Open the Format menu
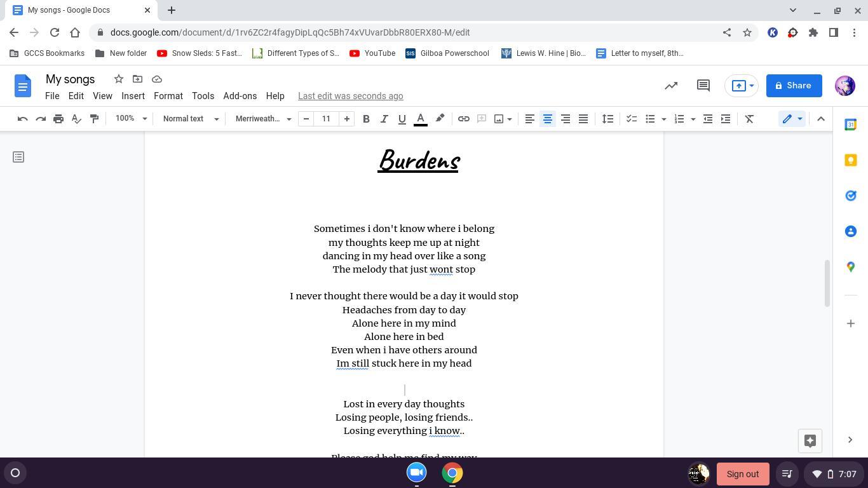868x488 pixels. (168, 96)
